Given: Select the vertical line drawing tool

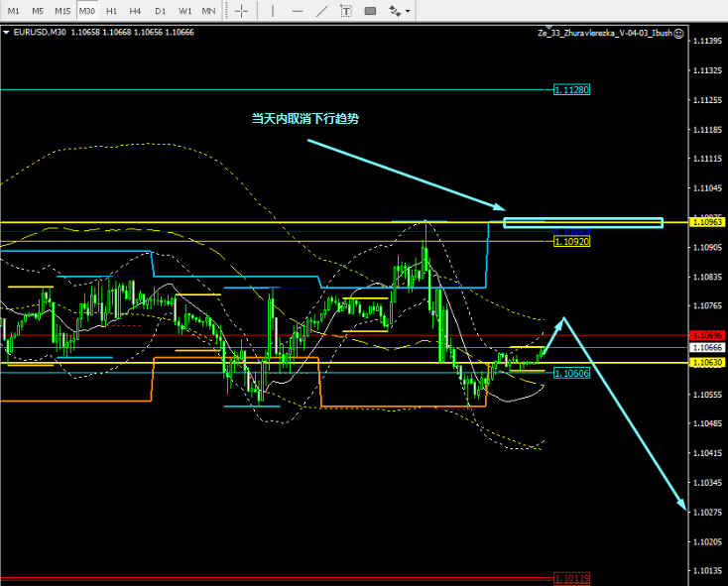Looking at the screenshot, I should click(x=272, y=11).
